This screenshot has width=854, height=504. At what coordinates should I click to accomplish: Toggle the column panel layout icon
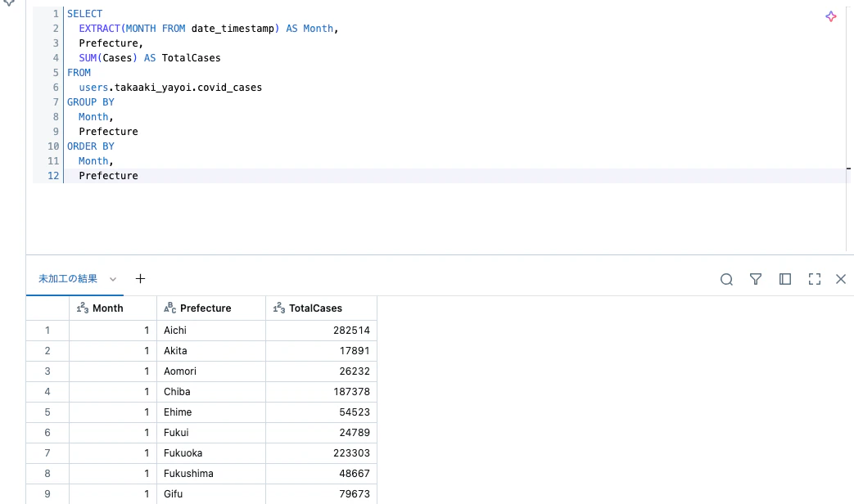point(785,279)
